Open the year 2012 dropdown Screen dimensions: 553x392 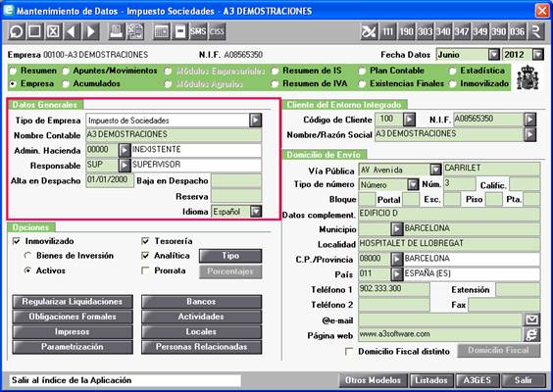coord(538,55)
